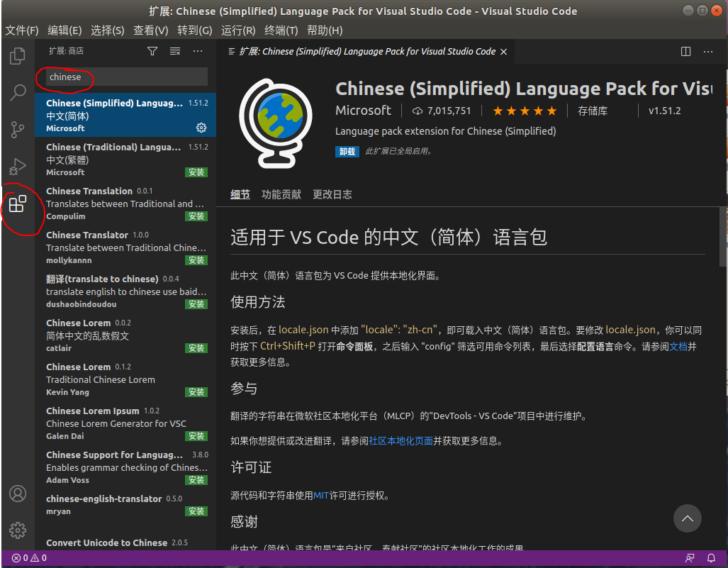Switch to the 细节 tab
This screenshot has width=728, height=568.
[x=240, y=194]
